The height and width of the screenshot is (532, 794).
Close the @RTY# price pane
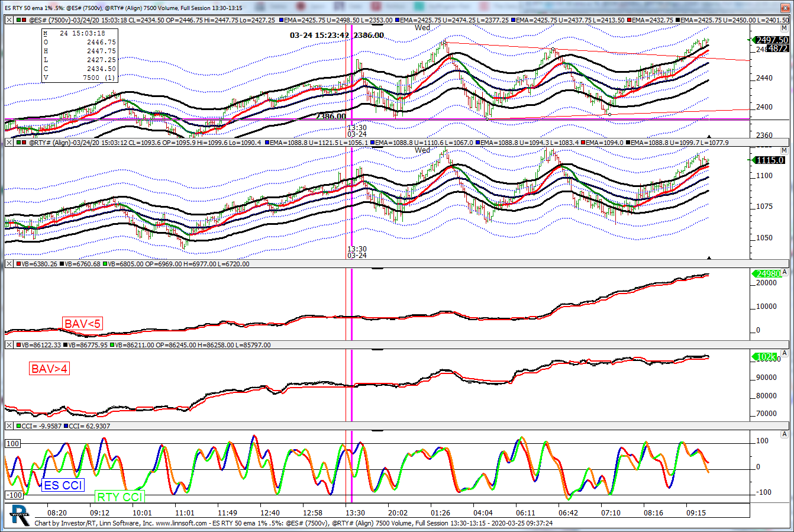(9, 143)
